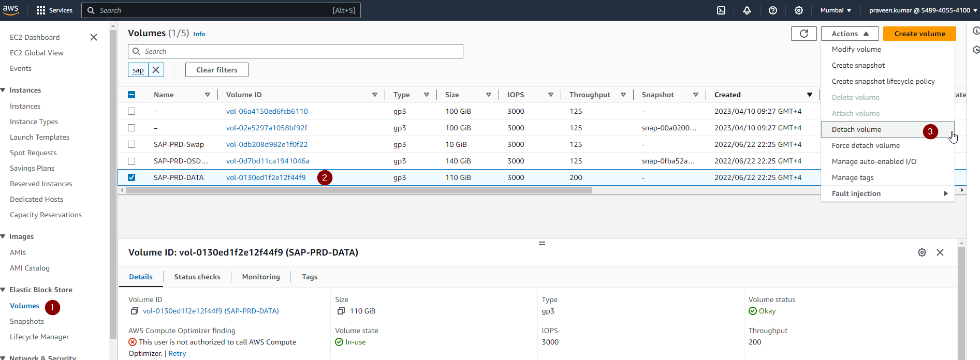Viewport: 980px width, 360px height.
Task: Open the Mumbai region selector
Action: tap(836, 10)
